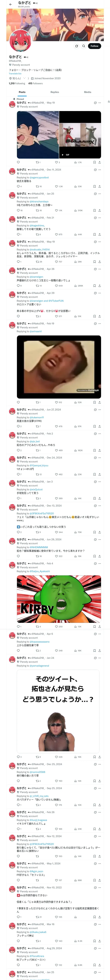Open more options on Feb 21 post
The height and width of the screenshot is (980, 110).
(x=100, y=218)
